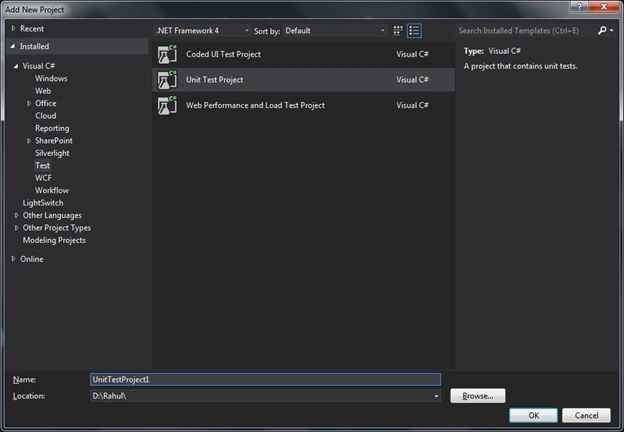Open the Sort by Default dropdown
Viewport: 624px width, 432px height.
[x=335, y=31]
